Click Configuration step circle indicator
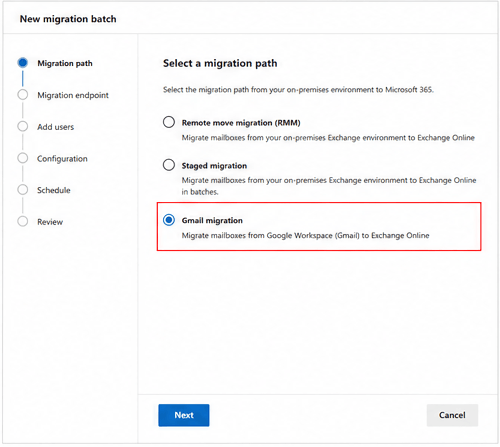The image size is (500, 447). (23, 158)
